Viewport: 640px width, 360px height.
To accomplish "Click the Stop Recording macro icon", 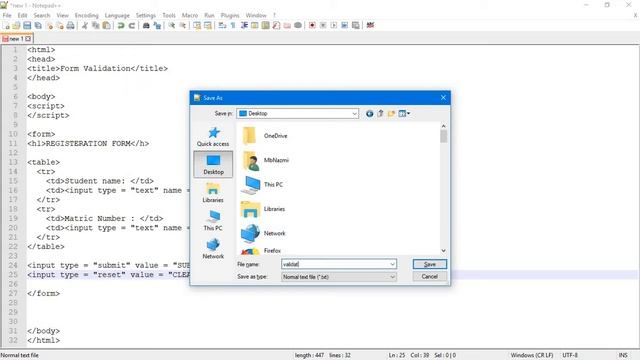I will click(323, 25).
